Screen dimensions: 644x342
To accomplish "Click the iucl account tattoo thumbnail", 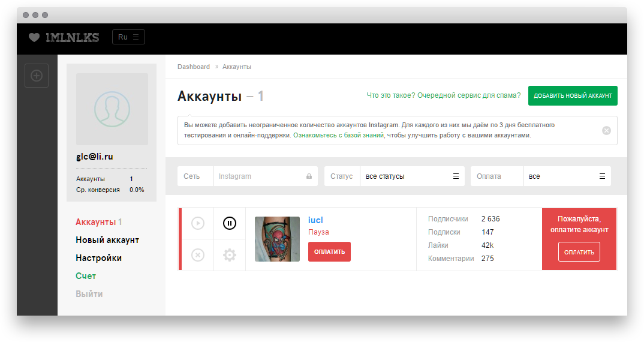I will 277,239.
